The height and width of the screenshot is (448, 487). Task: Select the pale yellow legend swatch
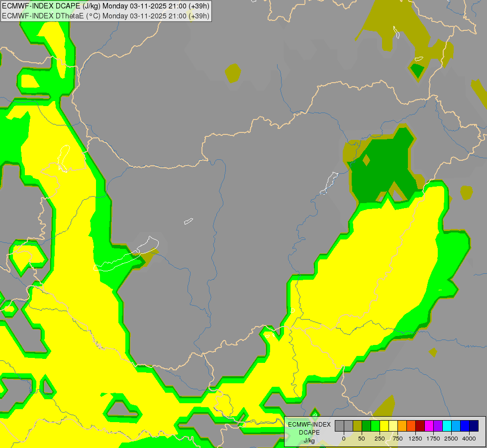click(393, 426)
